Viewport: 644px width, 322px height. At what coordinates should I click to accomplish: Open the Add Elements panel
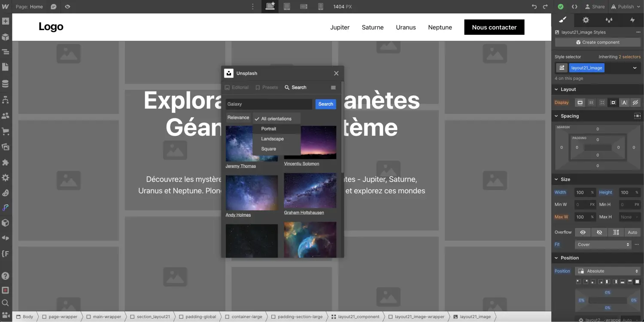[6, 21]
